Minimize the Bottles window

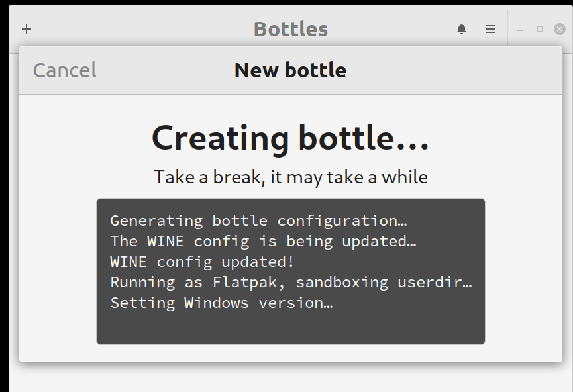pos(519,29)
